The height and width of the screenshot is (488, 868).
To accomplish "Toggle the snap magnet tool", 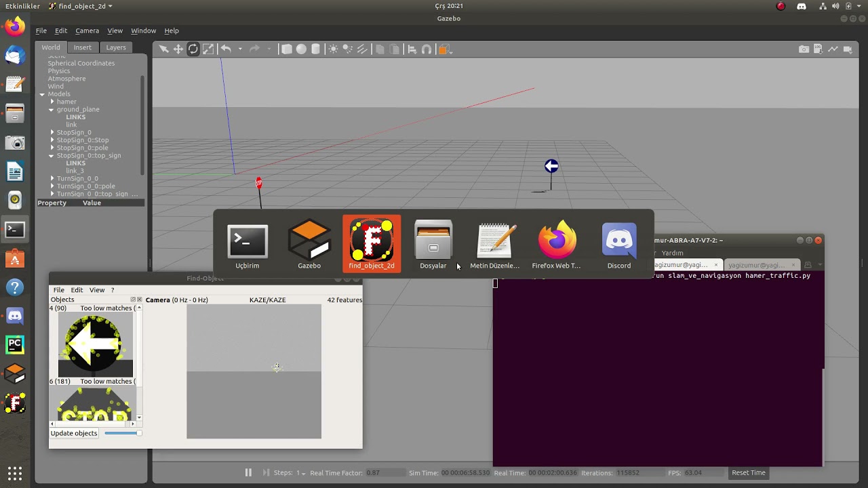I will click(427, 49).
